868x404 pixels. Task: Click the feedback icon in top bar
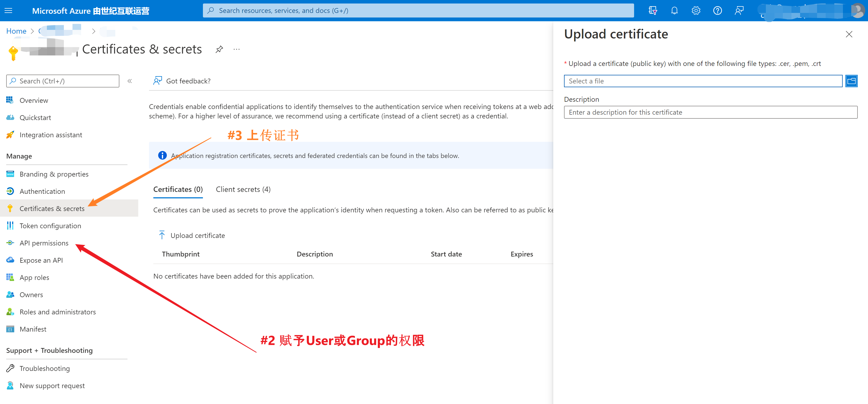click(739, 10)
